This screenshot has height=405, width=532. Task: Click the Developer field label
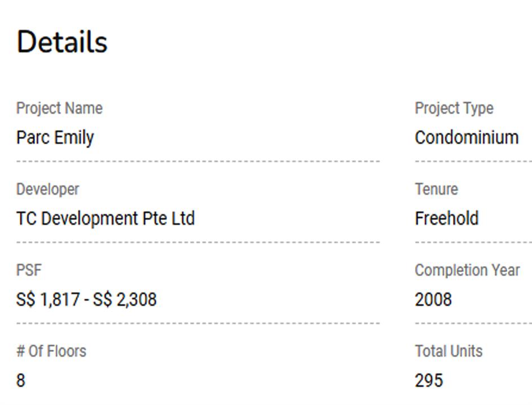47,189
